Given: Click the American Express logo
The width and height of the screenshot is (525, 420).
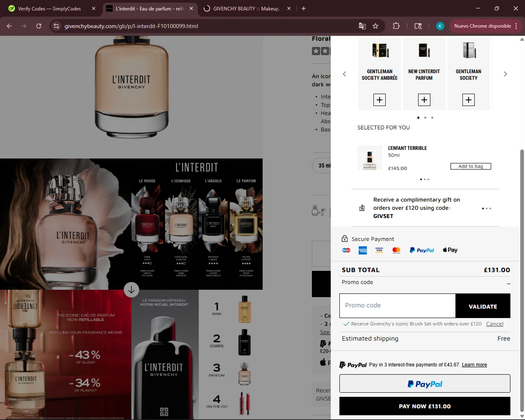Looking at the screenshot, I should pos(363,250).
